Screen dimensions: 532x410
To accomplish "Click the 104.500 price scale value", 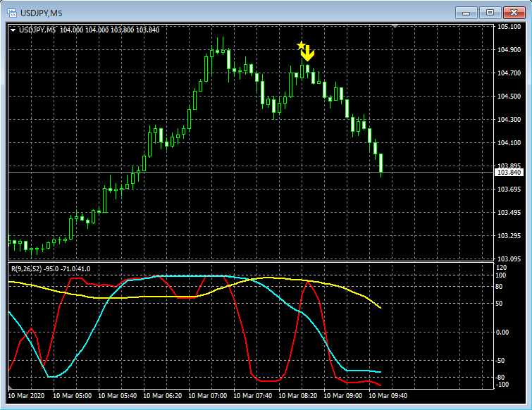I will click(x=509, y=97).
